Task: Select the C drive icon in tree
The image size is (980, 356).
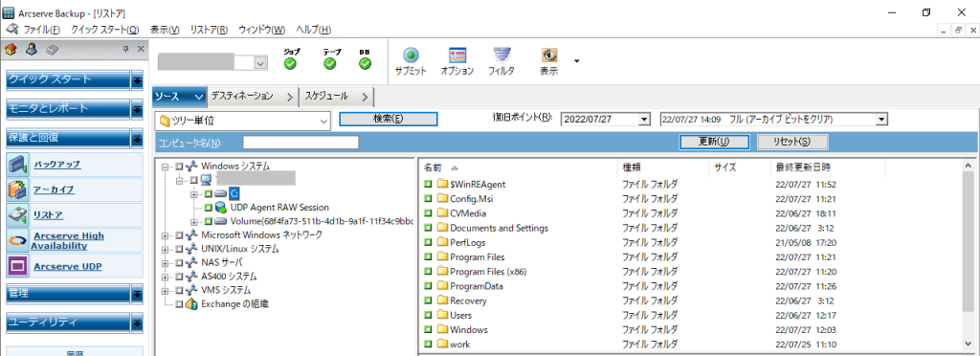Action: [x=221, y=193]
